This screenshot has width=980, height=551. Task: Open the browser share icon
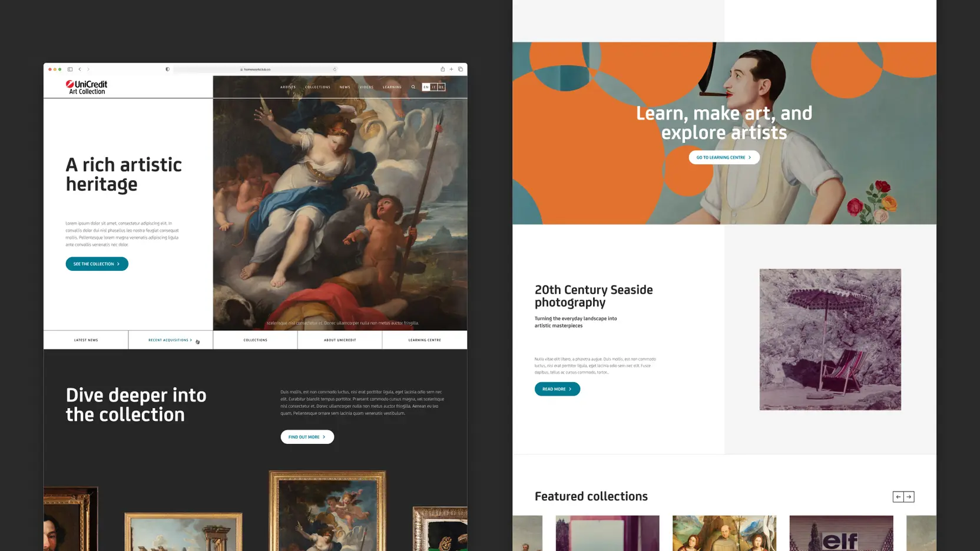[443, 69]
